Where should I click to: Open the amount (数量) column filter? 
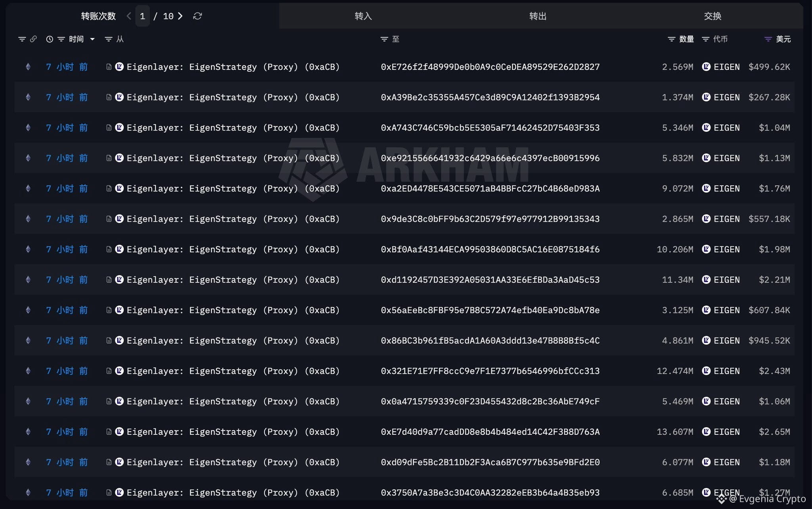click(671, 39)
